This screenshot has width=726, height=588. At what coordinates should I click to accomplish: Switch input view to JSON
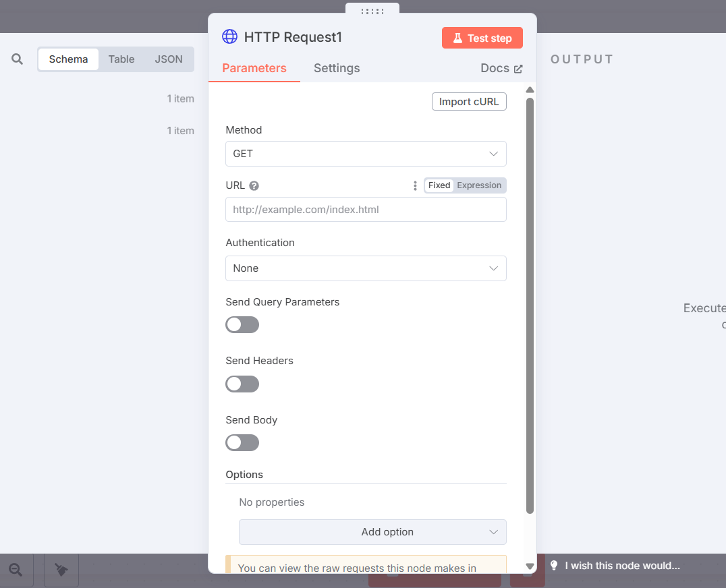coord(169,59)
